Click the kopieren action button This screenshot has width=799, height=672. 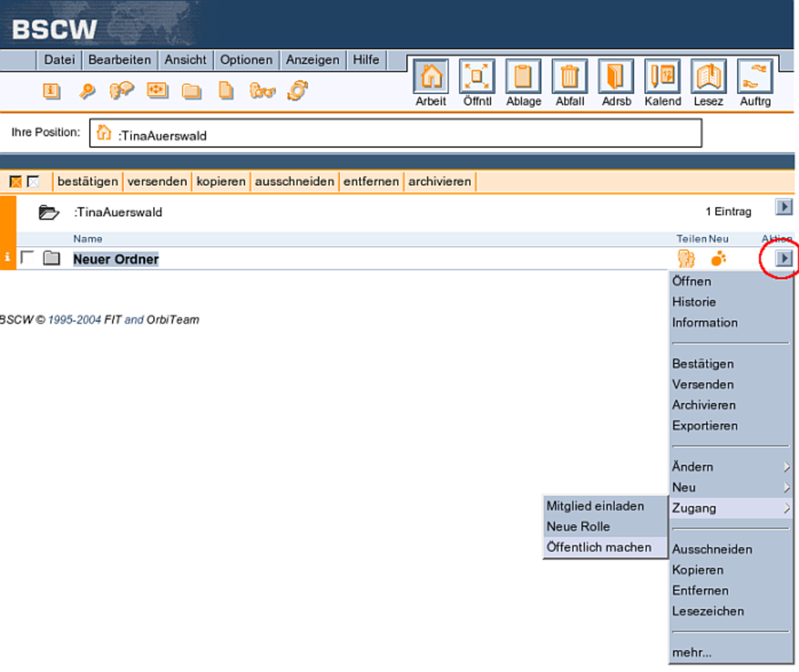(x=221, y=181)
